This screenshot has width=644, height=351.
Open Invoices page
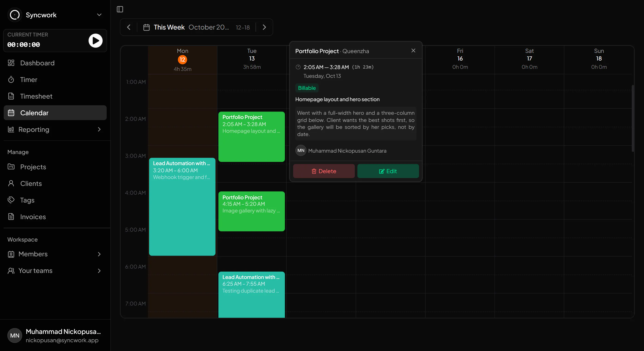55,217
